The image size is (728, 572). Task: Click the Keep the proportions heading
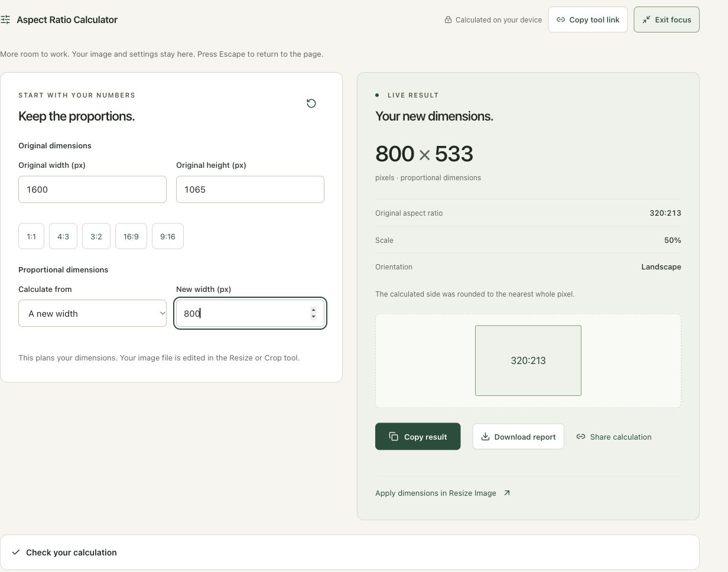pos(77,116)
